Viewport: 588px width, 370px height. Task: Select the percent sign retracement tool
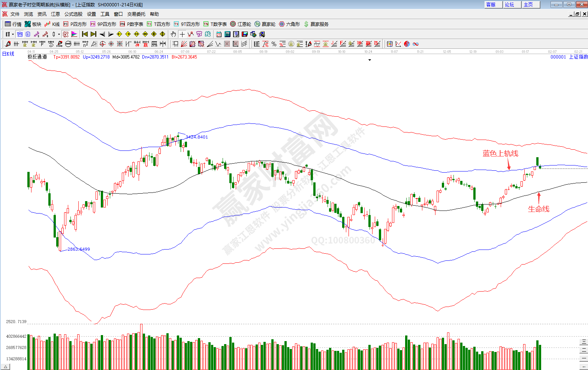(274, 44)
